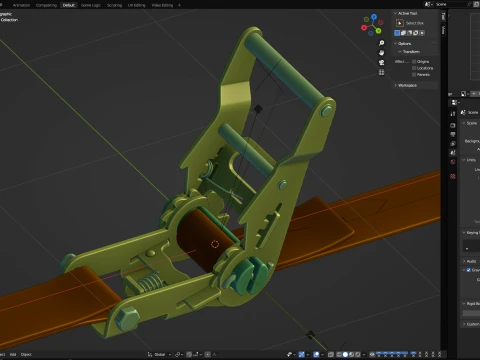Choose the Extend existing selection mode icon

pyautogui.click(x=403, y=33)
